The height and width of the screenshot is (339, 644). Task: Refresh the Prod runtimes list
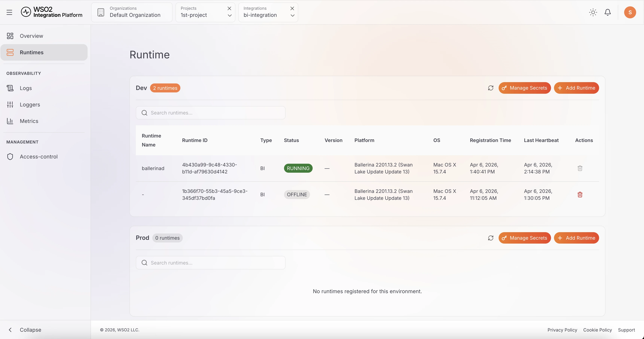[491, 238]
